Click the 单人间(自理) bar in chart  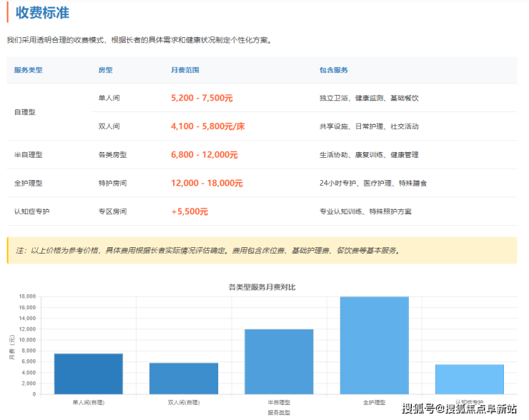pyautogui.click(x=88, y=374)
